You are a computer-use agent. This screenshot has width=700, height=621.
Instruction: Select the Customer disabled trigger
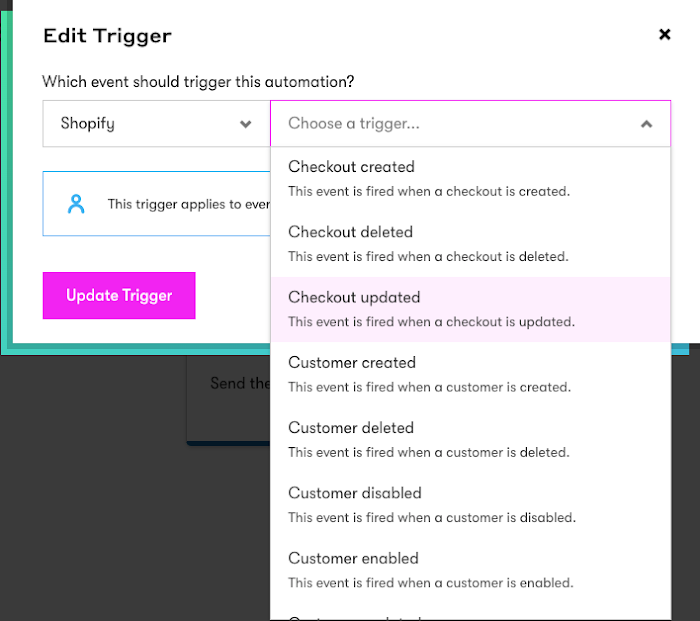tap(470, 505)
